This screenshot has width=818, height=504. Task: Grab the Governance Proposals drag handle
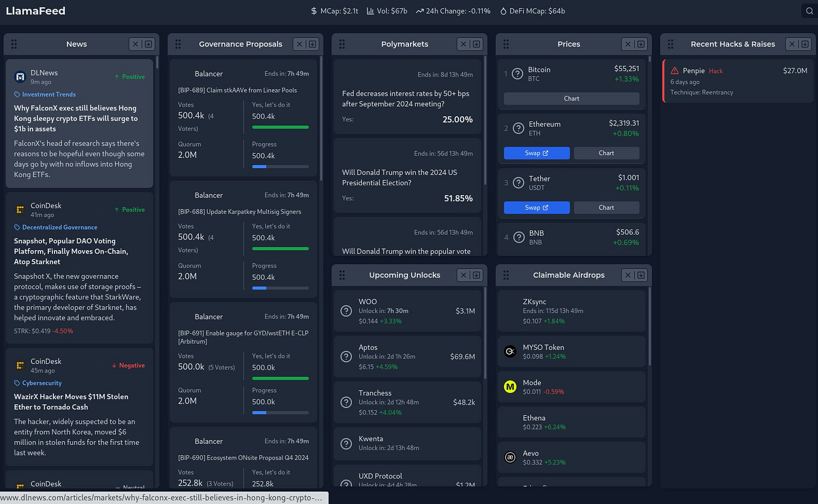178,44
